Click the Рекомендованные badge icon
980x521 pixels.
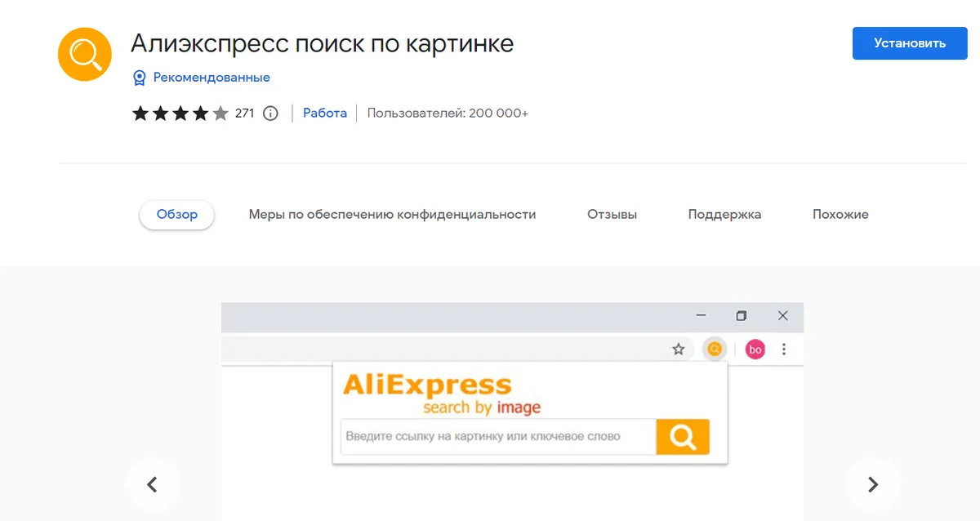[x=140, y=78]
